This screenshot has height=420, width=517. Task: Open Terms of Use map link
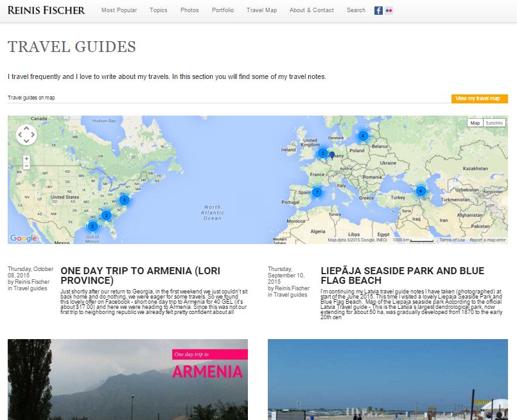[452, 240]
